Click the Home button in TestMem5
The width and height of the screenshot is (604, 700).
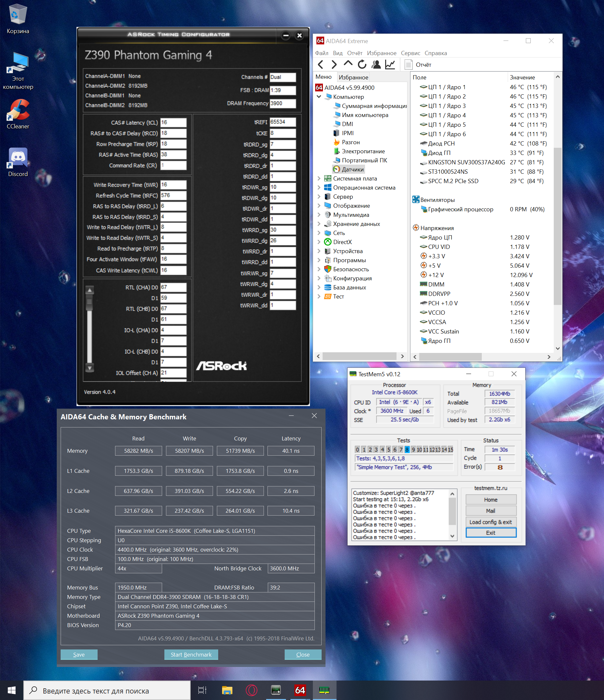click(x=491, y=499)
